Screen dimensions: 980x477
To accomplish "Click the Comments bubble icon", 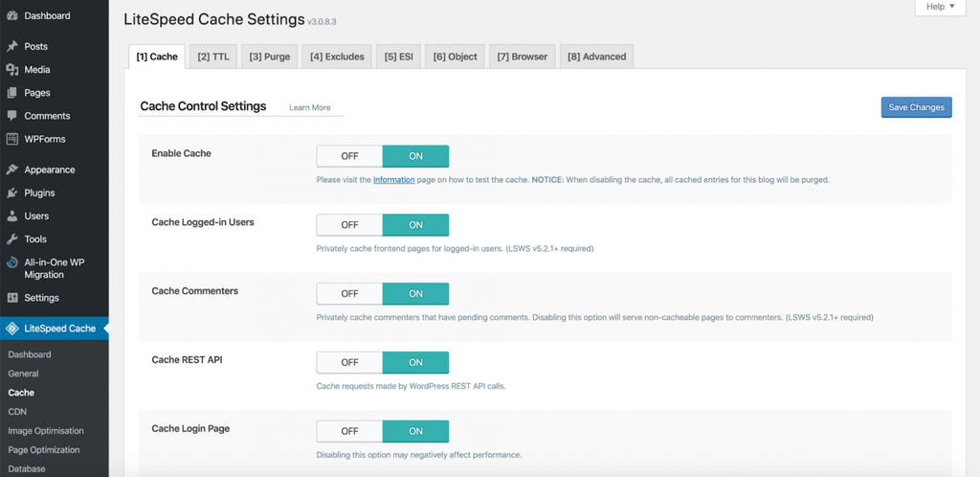I will point(12,116).
